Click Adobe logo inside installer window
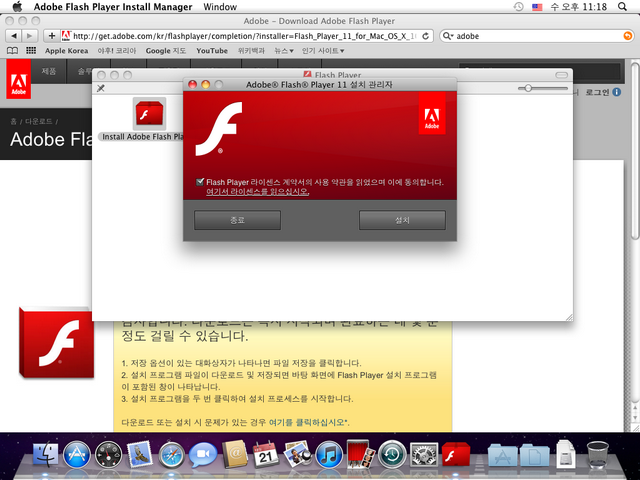The image size is (640, 480). tap(432, 113)
